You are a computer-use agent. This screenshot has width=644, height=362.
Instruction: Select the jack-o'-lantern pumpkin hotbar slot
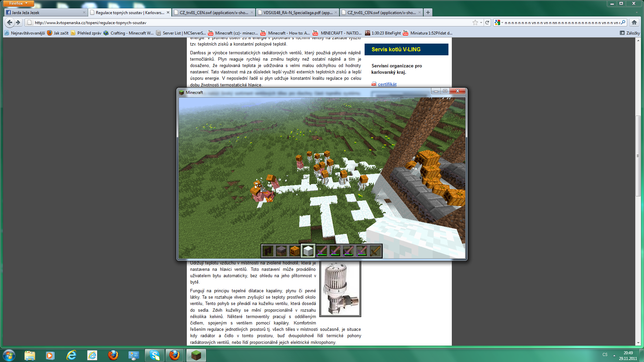pyautogui.click(x=295, y=251)
